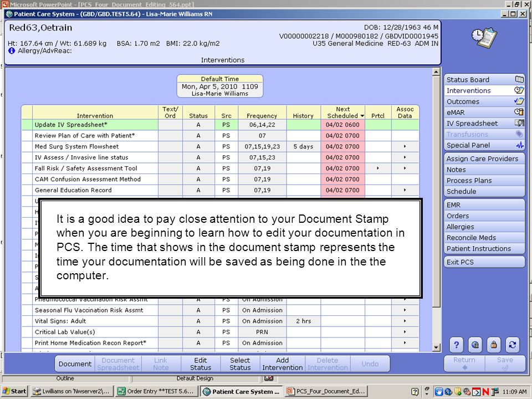Open Reconcile Meds
Image resolution: width=532 pixels, height=399 pixels.
tap(484, 237)
